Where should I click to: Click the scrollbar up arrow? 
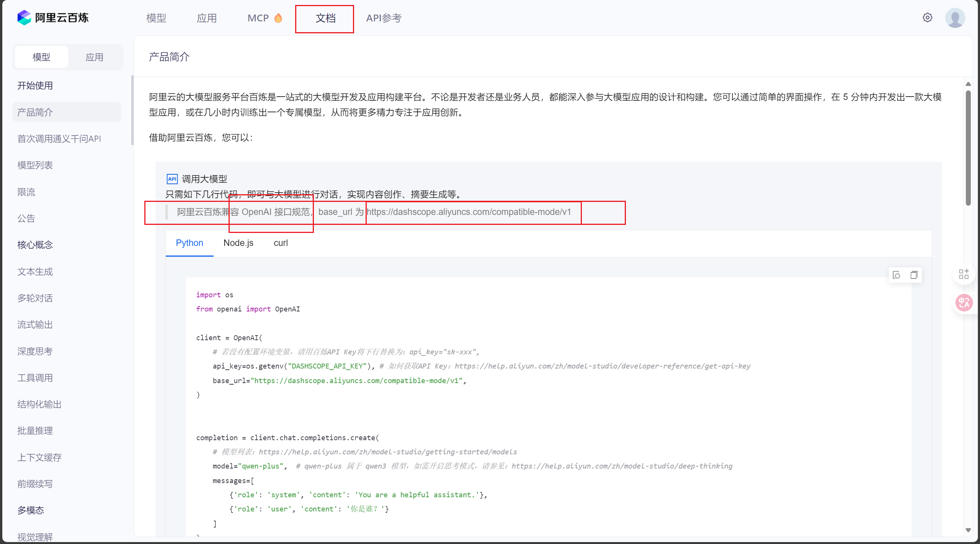pos(968,84)
